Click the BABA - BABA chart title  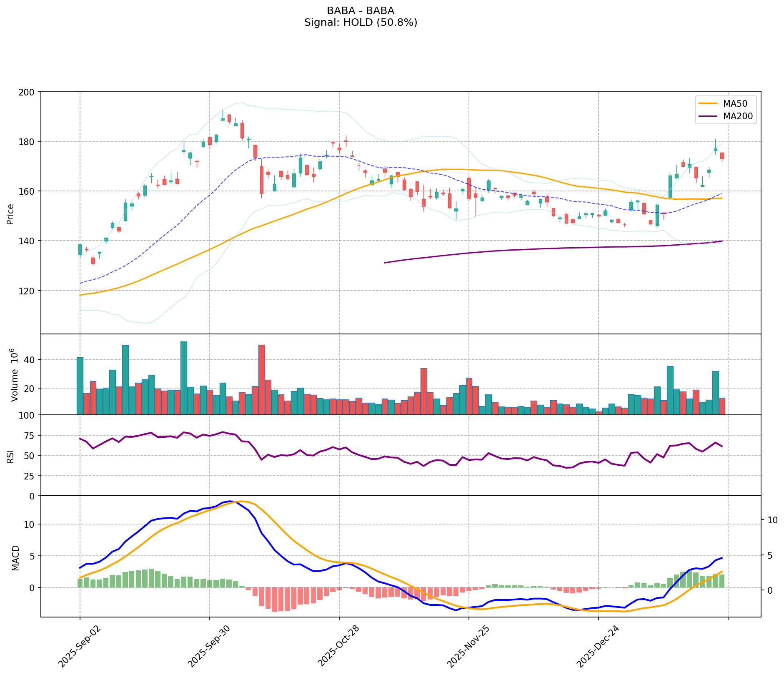[361, 11]
